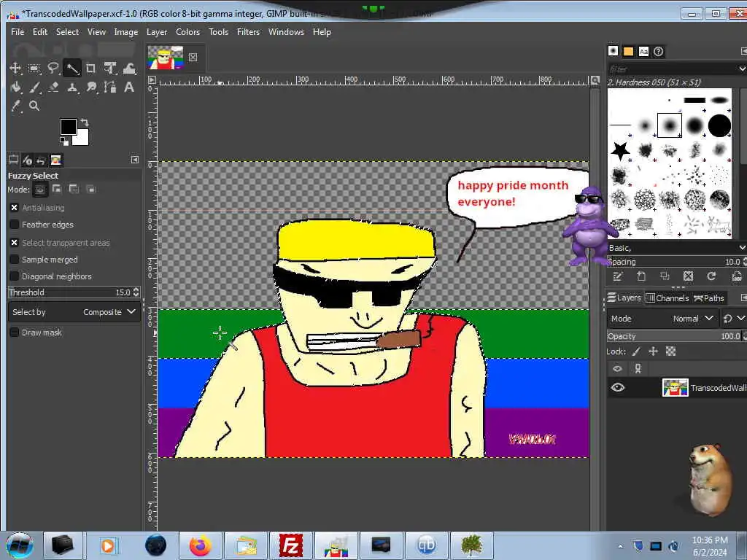
Task: Hide the TranscodedWallpaper layer with eye icon
Action: coord(618,388)
